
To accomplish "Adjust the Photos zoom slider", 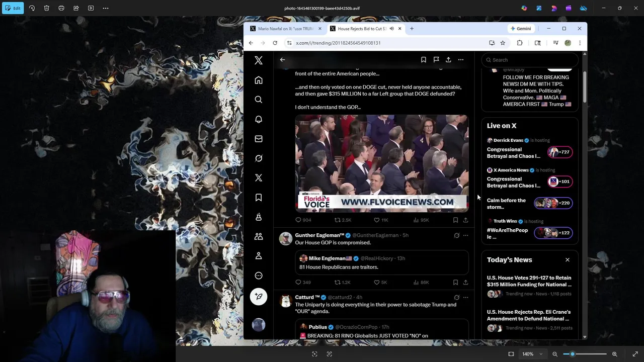I will [585, 354].
